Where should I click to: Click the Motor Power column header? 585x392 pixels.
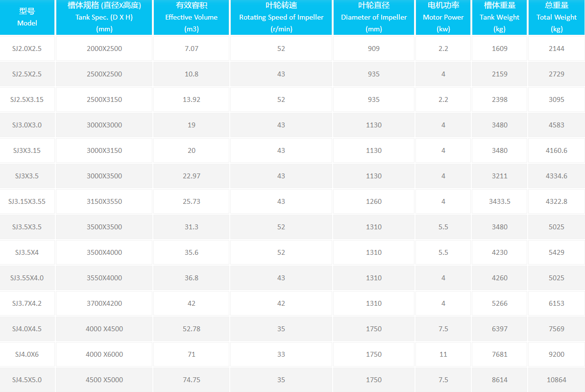(443, 17)
